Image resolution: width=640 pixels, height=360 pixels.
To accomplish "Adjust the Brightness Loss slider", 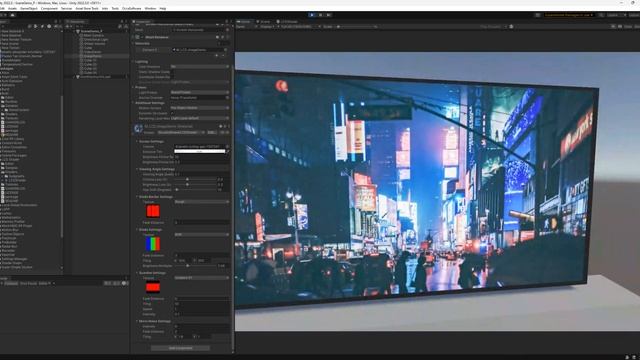I will tap(196, 184).
